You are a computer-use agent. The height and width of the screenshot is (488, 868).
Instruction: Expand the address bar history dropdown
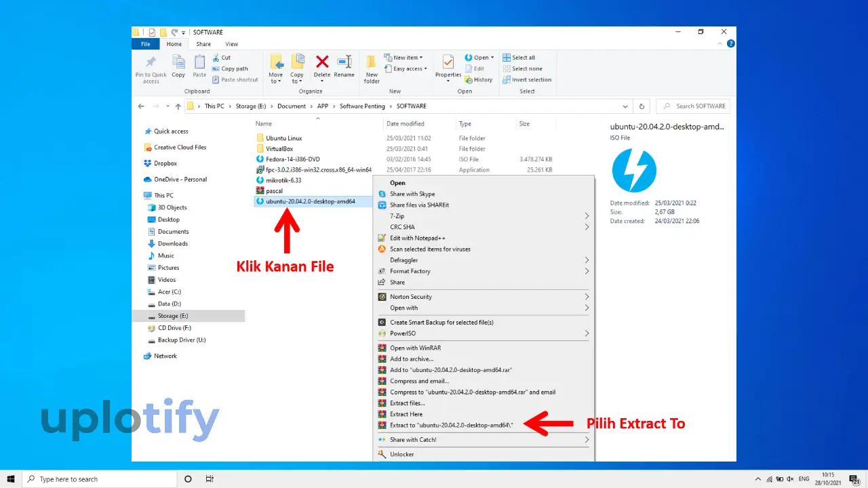(625, 106)
